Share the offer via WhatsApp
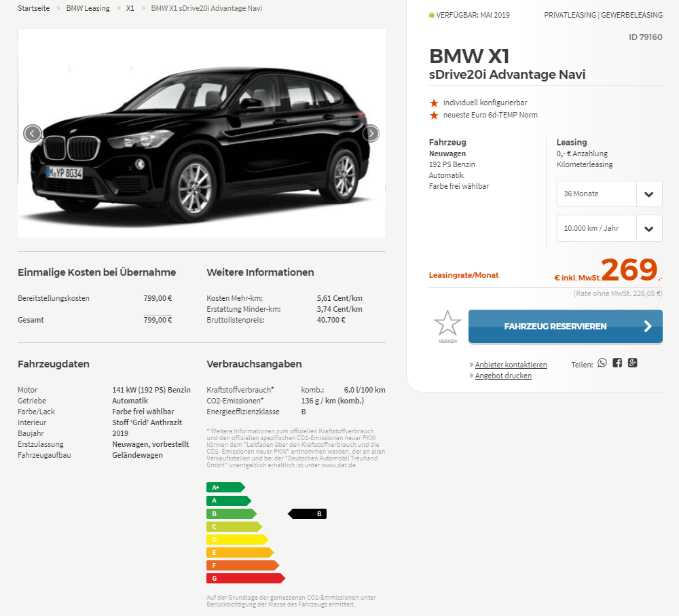Image resolution: width=679 pixels, height=616 pixels. (x=602, y=363)
